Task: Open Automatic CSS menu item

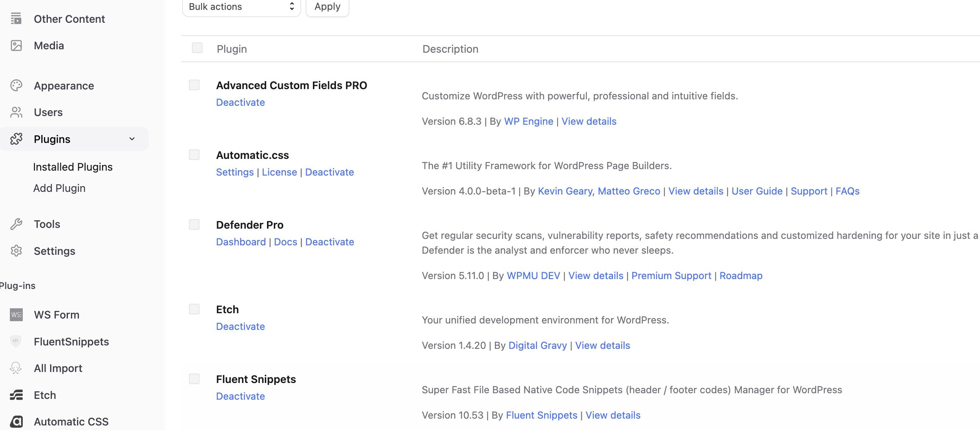Action: coord(71,422)
